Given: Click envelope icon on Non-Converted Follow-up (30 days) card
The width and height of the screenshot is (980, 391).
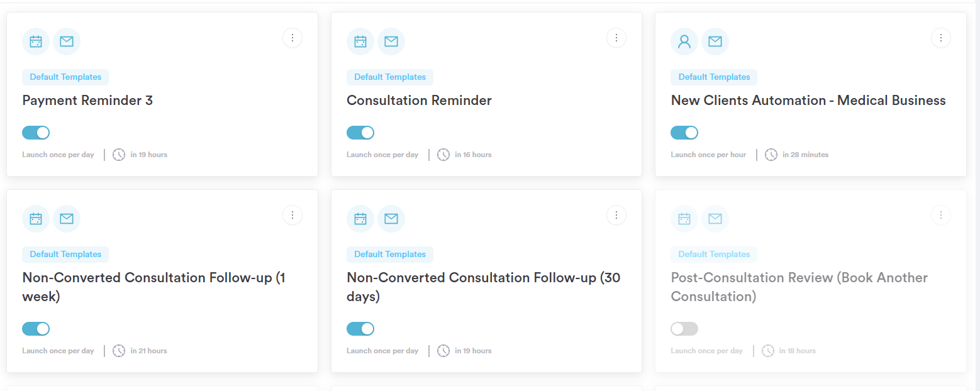Looking at the screenshot, I should pos(391,219).
